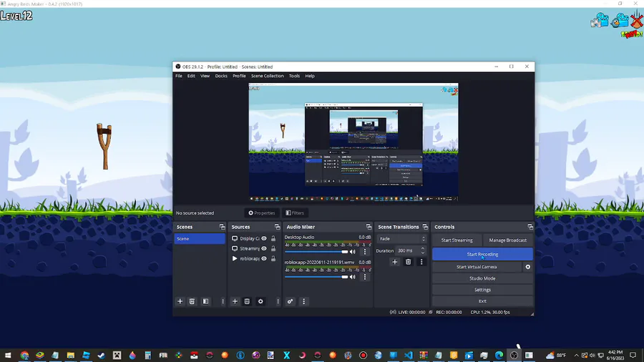
Task: Select the Scene item in Scenes list
Action: tap(200, 238)
